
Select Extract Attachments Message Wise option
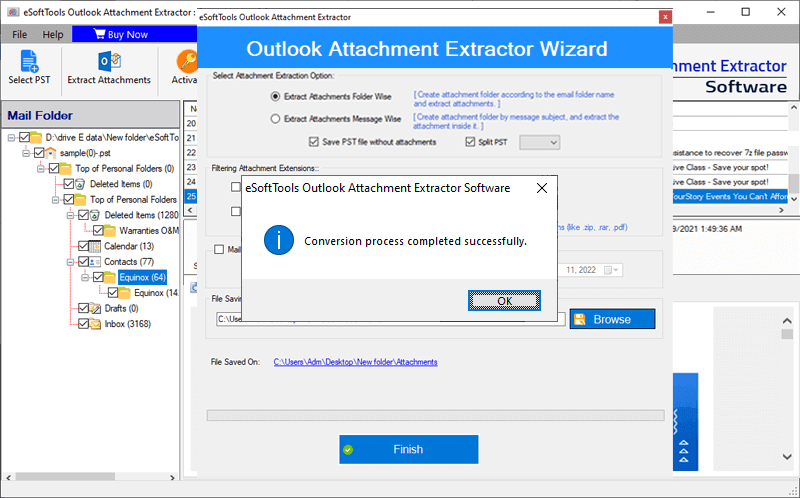point(276,119)
